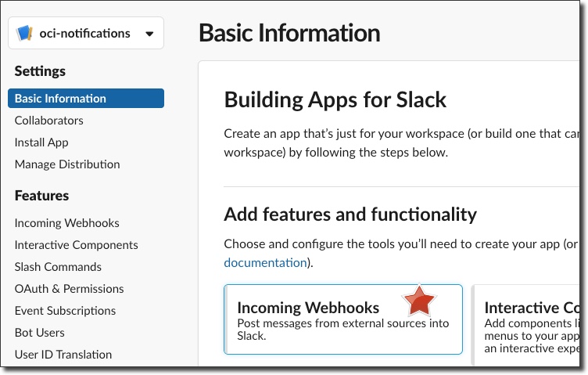Open User ID Translation page
Image resolution: width=588 pixels, height=375 pixels.
click(x=63, y=355)
